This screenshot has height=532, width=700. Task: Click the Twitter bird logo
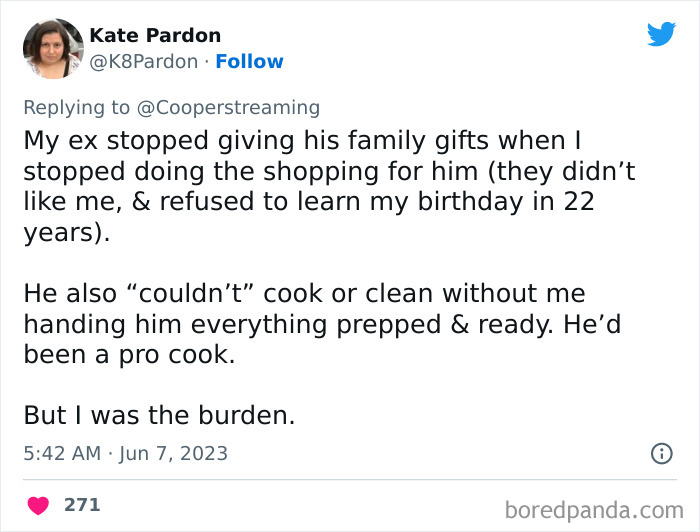tap(661, 34)
